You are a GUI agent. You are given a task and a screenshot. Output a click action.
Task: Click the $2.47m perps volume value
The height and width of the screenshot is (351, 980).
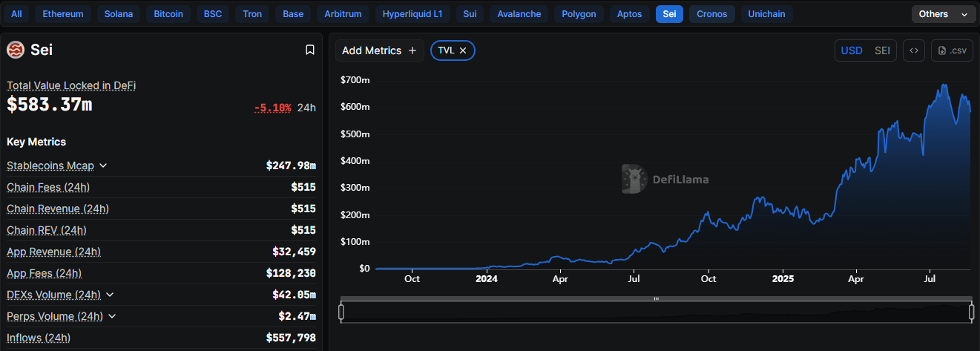tap(297, 316)
